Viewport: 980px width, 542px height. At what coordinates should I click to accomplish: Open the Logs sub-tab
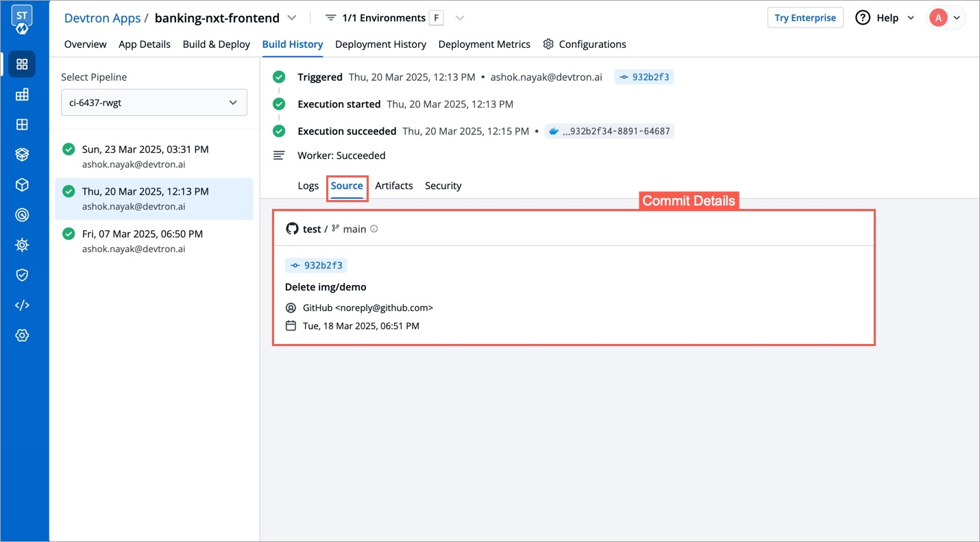[x=308, y=186]
